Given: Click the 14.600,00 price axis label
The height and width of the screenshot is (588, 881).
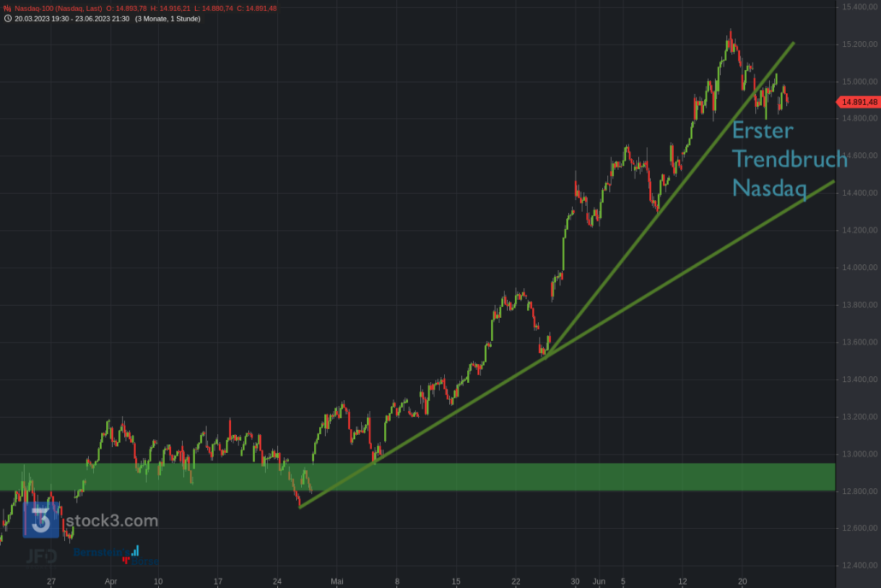Looking at the screenshot, I should pyautogui.click(x=860, y=156).
